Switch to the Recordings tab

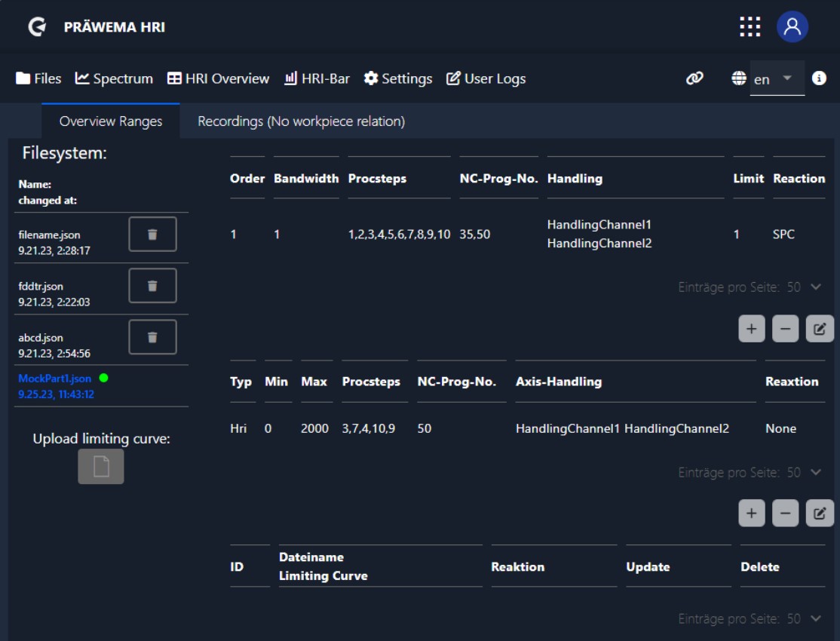tap(301, 121)
